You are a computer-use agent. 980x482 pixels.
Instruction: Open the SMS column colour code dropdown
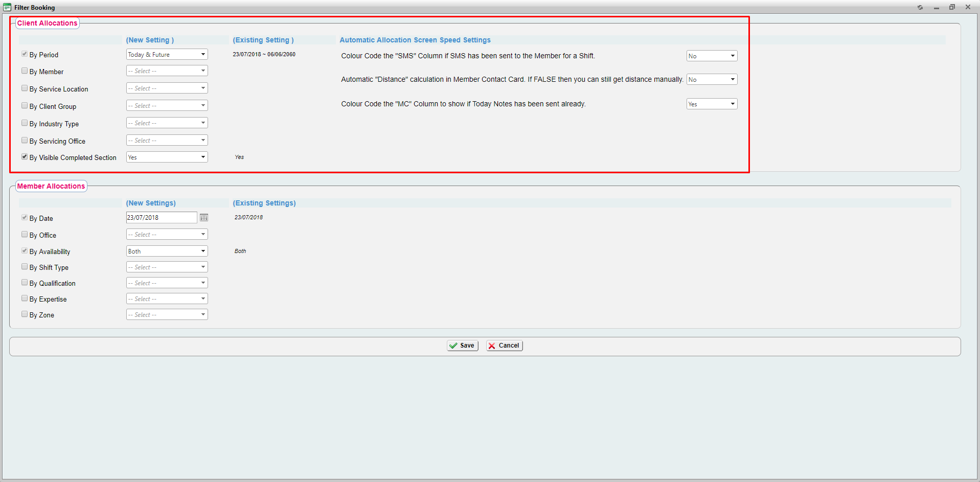click(712, 56)
